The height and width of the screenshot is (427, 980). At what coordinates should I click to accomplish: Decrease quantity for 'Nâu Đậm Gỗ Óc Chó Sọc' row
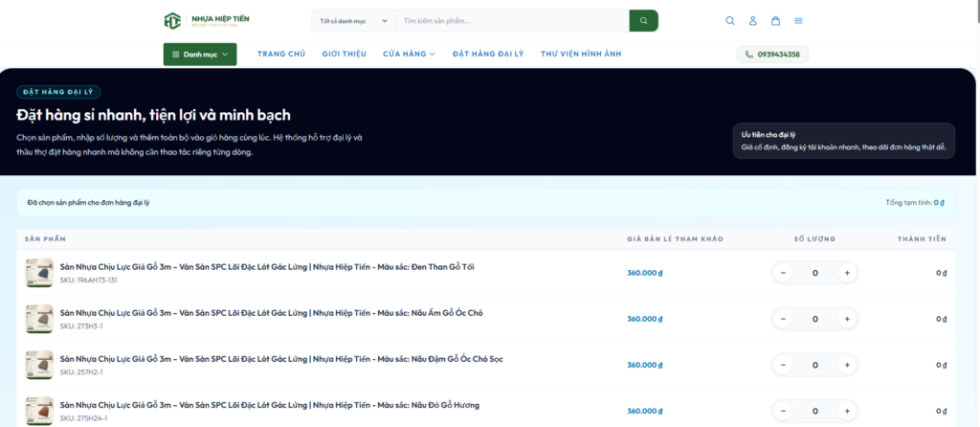[x=783, y=365]
